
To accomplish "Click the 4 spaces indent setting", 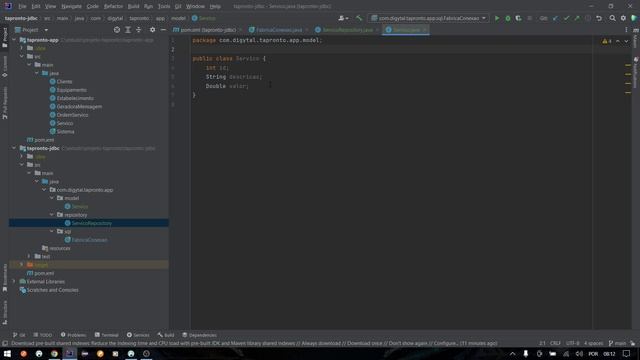I will click(x=593, y=343).
